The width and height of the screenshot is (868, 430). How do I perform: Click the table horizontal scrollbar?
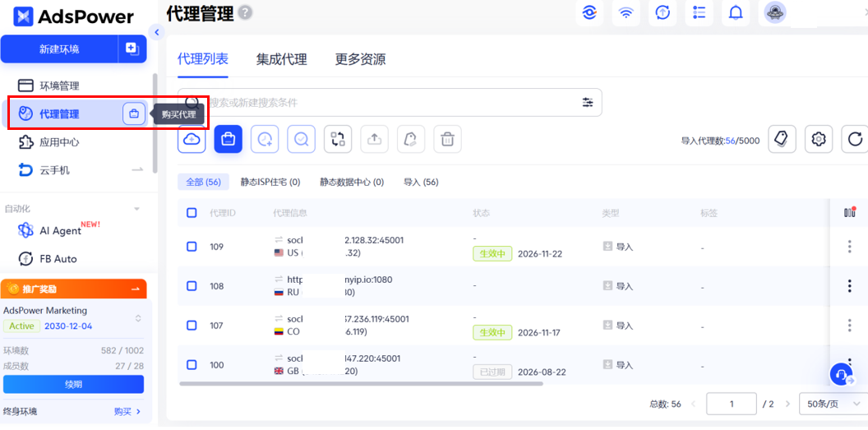pyautogui.click(x=362, y=383)
